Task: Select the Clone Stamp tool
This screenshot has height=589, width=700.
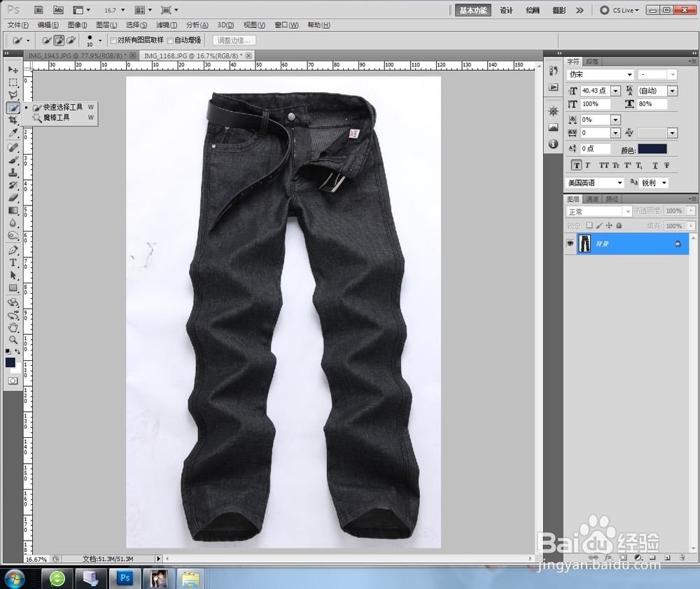Action: pyautogui.click(x=13, y=172)
